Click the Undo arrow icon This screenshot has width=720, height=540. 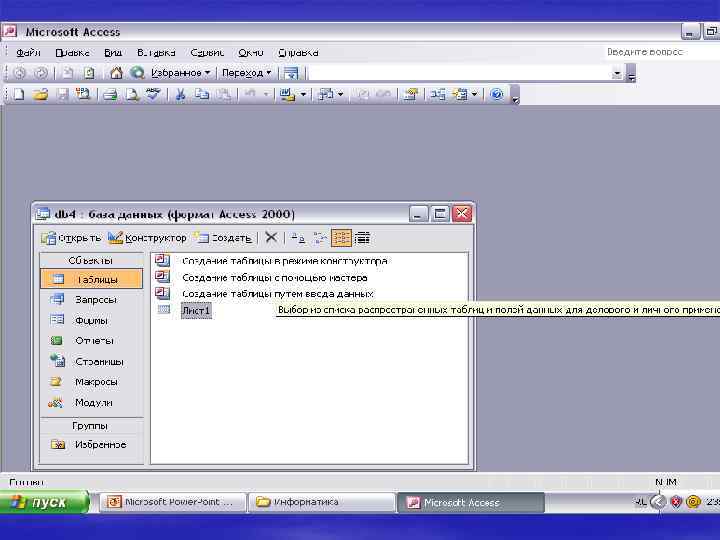(250, 94)
